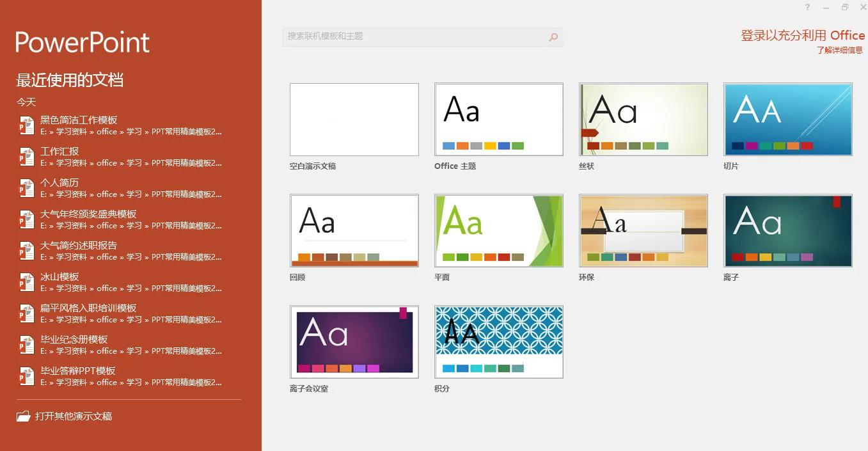
Task: Minimize the PowerPoint window
Action: (x=827, y=8)
